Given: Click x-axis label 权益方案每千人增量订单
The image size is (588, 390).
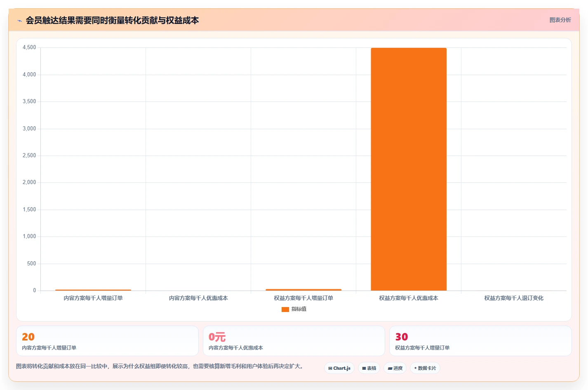Looking at the screenshot, I should [303, 298].
